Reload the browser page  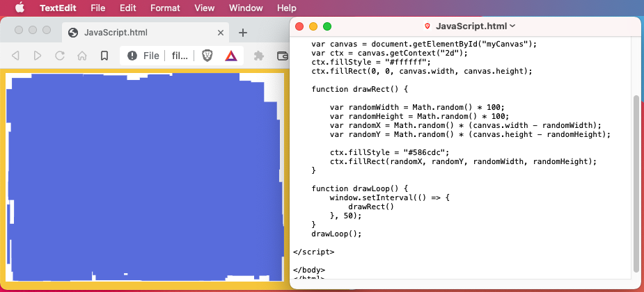point(60,56)
